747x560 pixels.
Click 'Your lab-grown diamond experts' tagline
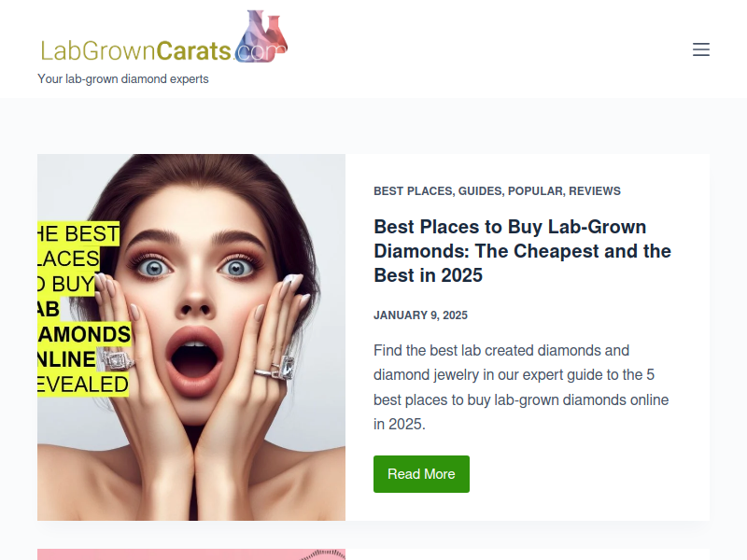123,78
